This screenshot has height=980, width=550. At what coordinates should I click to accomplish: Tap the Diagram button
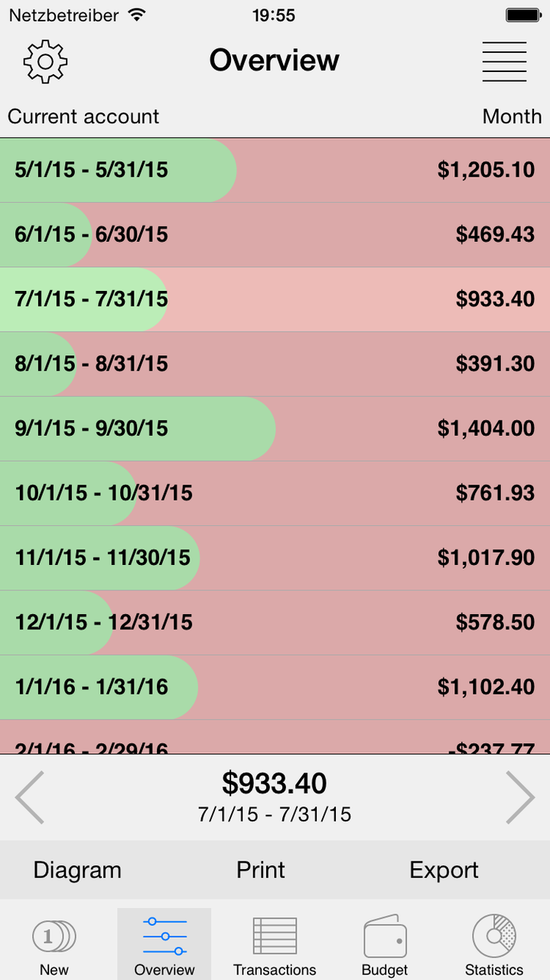(x=77, y=871)
